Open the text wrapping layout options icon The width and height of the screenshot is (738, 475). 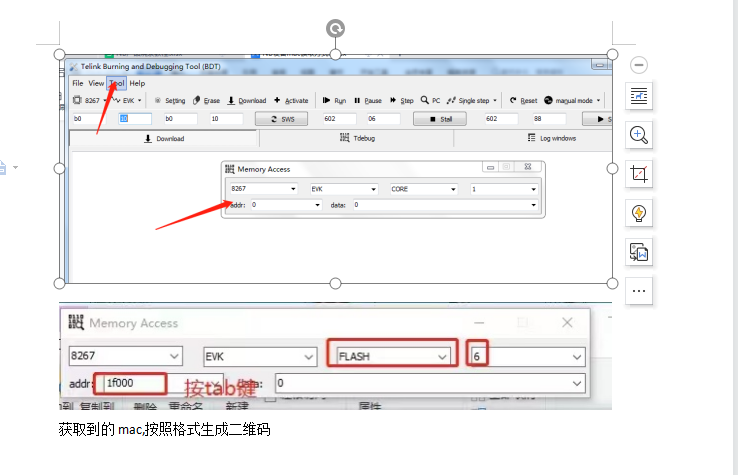click(x=639, y=97)
